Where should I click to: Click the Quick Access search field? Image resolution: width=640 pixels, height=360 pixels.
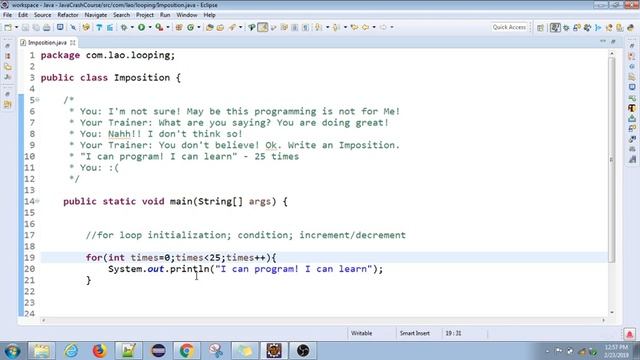tap(509, 27)
